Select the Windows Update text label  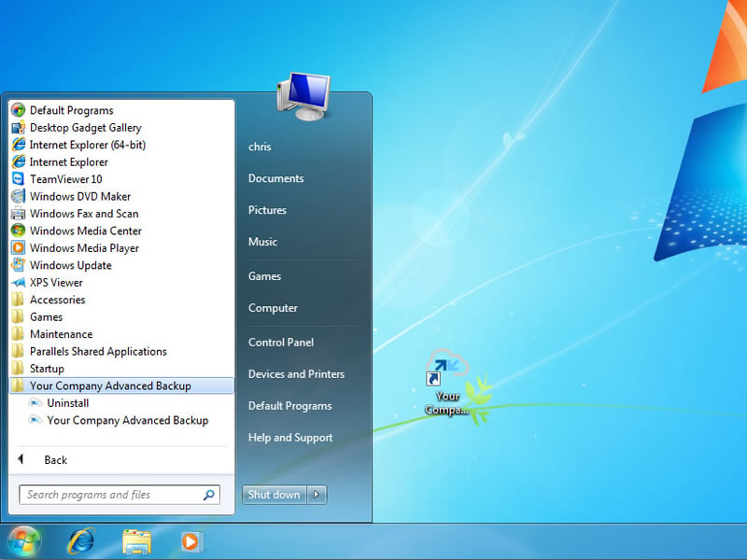point(71,266)
